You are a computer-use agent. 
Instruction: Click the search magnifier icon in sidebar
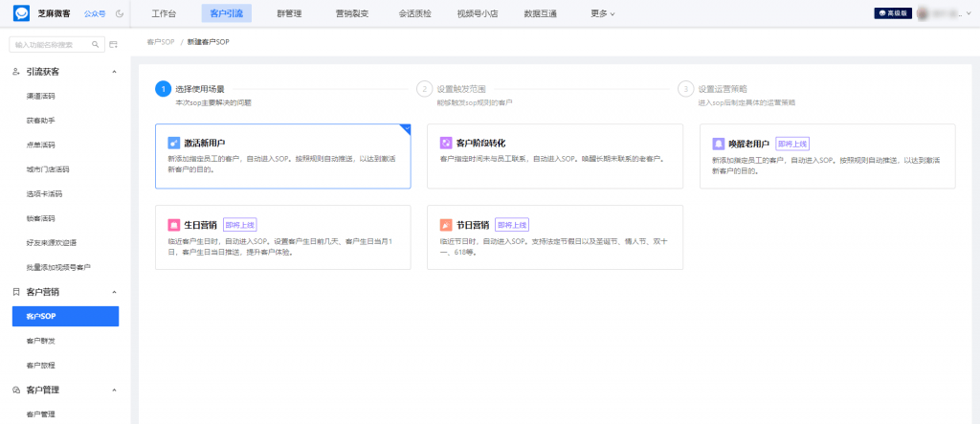pos(96,44)
